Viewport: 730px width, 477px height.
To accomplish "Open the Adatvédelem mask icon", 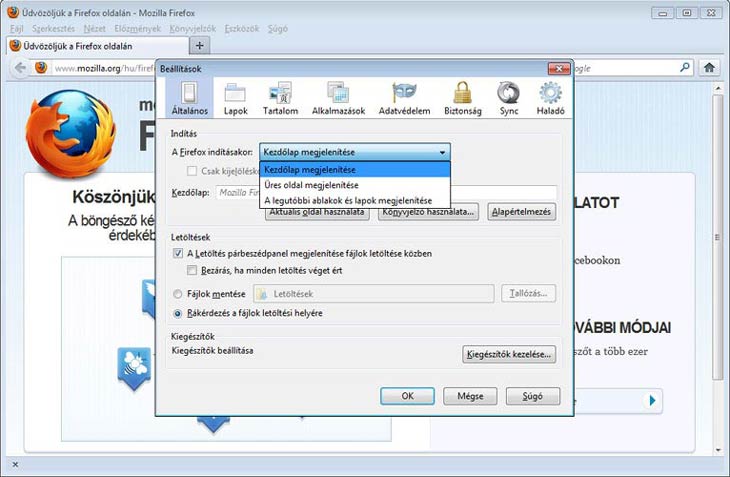I will (x=405, y=99).
